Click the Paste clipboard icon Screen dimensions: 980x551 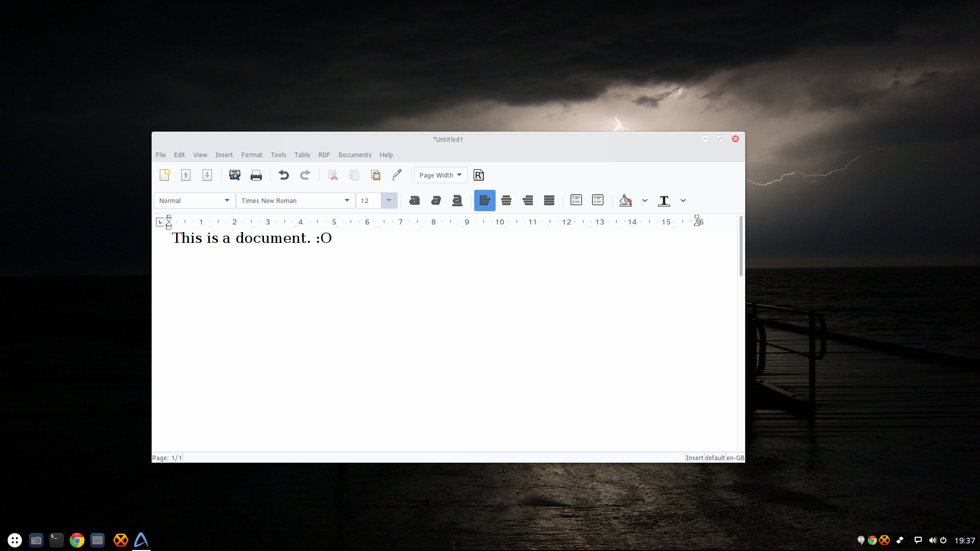pyautogui.click(x=376, y=175)
